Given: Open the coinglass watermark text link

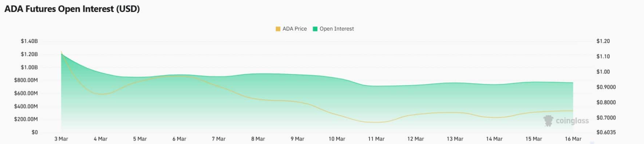Looking at the screenshot, I should click(572, 120).
